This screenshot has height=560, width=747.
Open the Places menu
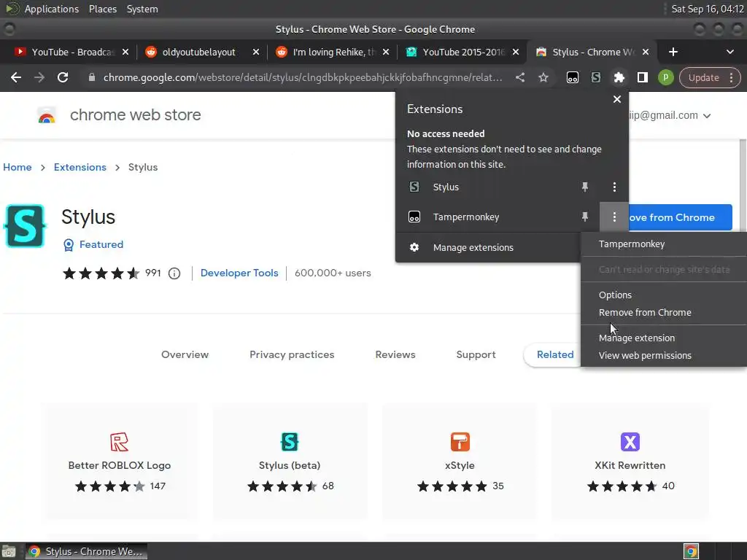(102, 9)
